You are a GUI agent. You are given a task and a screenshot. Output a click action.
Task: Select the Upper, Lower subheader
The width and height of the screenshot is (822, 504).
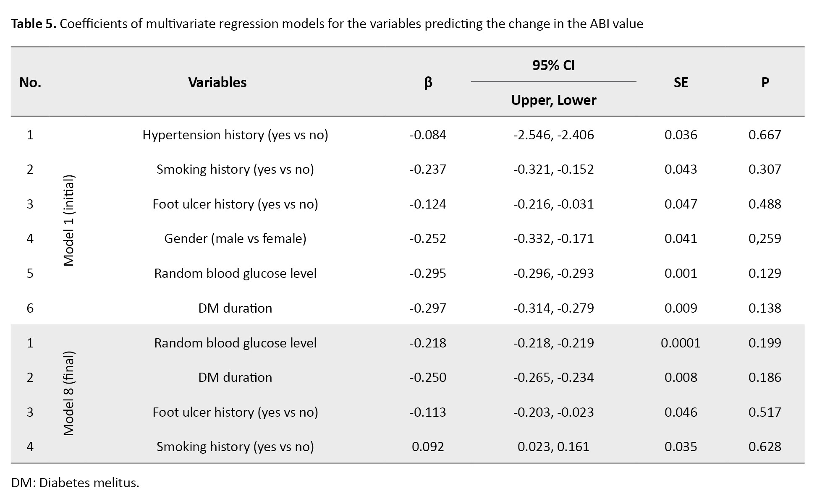click(553, 100)
